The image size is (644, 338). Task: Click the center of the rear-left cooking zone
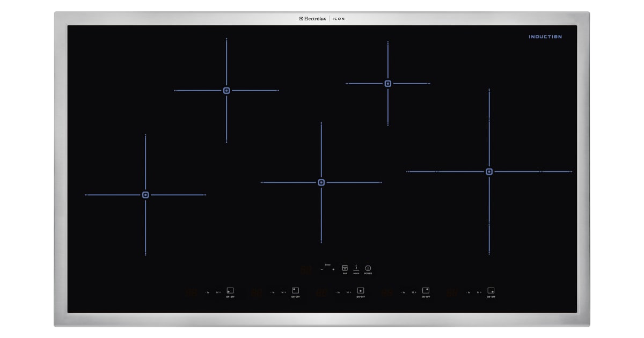pyautogui.click(x=226, y=91)
